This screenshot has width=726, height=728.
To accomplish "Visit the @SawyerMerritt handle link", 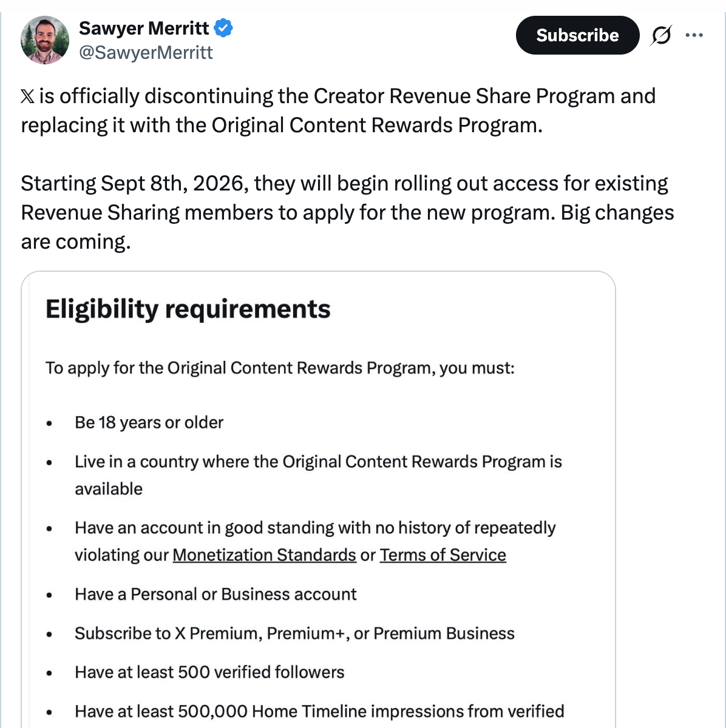I will coord(146,53).
